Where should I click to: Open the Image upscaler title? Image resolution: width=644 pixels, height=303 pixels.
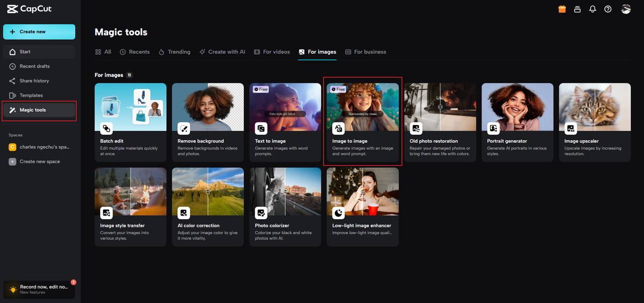coord(582,141)
